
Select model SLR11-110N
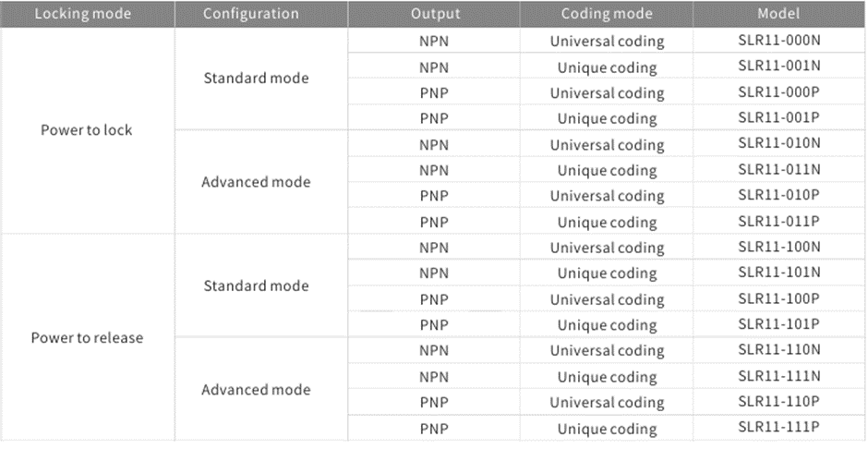click(778, 349)
